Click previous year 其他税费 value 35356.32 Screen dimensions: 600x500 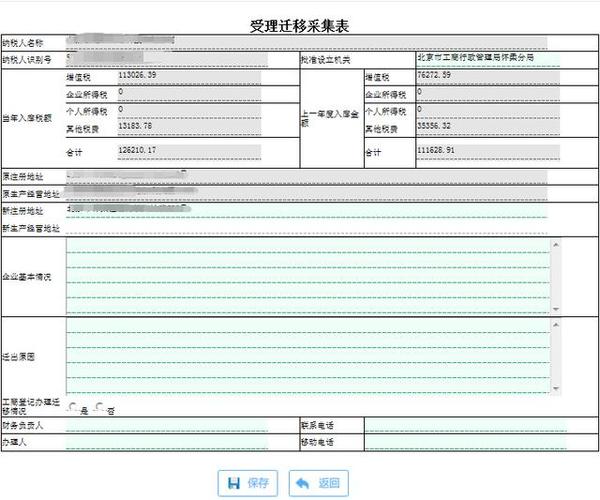coord(488,129)
